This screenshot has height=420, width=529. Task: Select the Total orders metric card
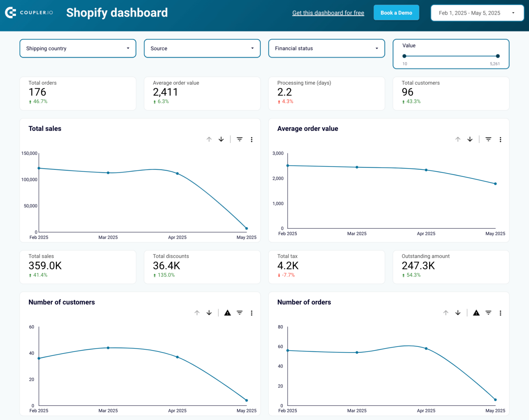point(77,93)
